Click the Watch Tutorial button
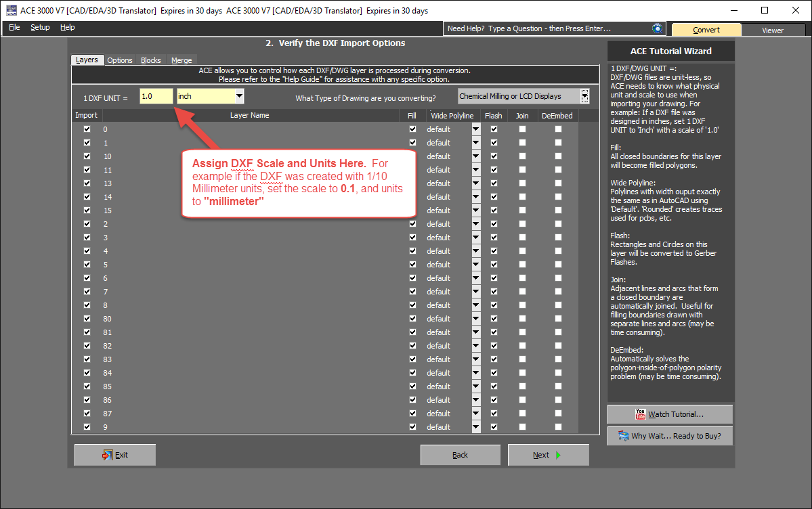 (x=670, y=414)
